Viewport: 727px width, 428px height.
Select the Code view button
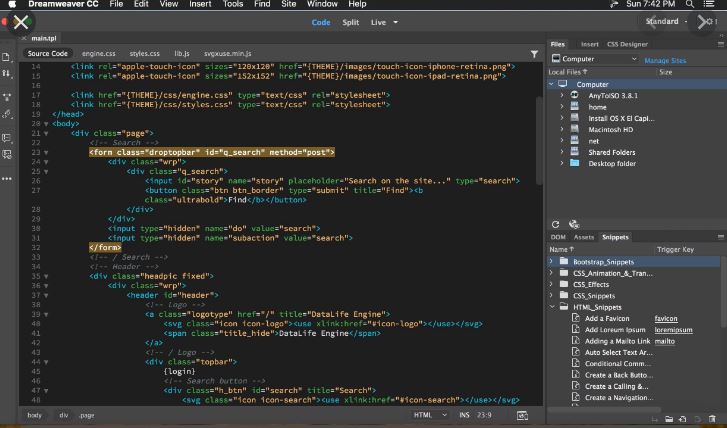coord(321,22)
